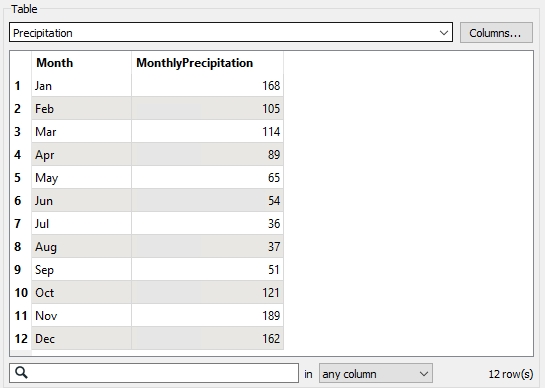Select the Nov month cell

(81, 315)
